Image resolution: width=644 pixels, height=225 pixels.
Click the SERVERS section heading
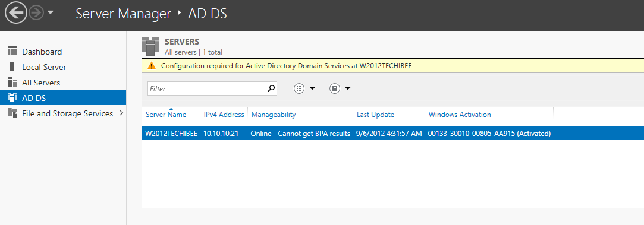(x=182, y=42)
